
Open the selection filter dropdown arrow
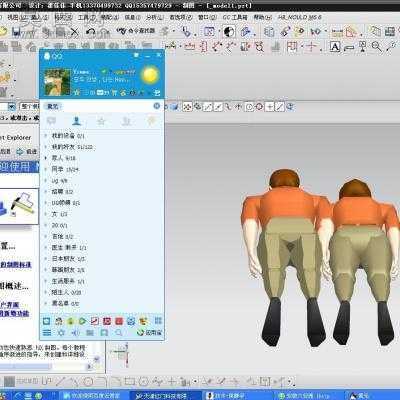(x=12, y=107)
